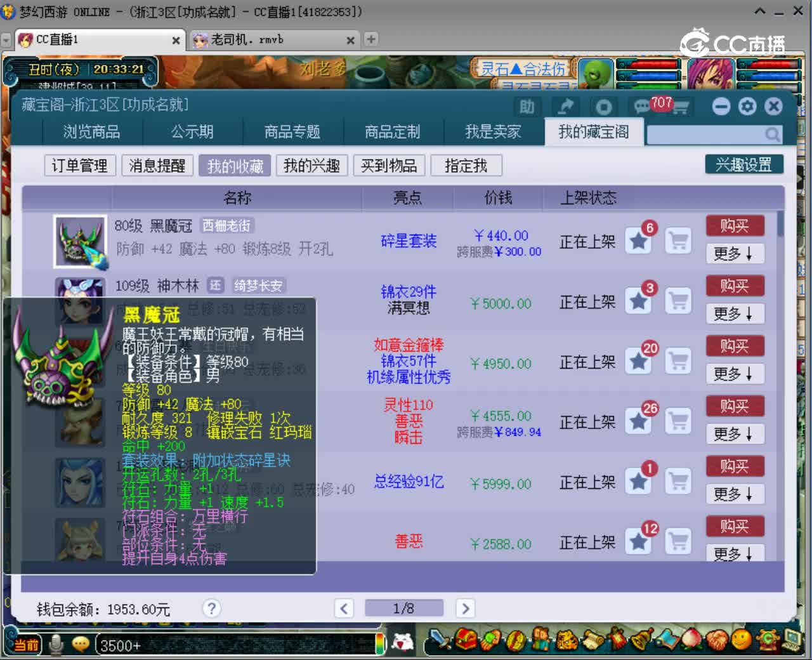Viewport: 812px width, 660px height.
Task: Expand 更多 for the ¥4555.00 row
Action: point(735,434)
